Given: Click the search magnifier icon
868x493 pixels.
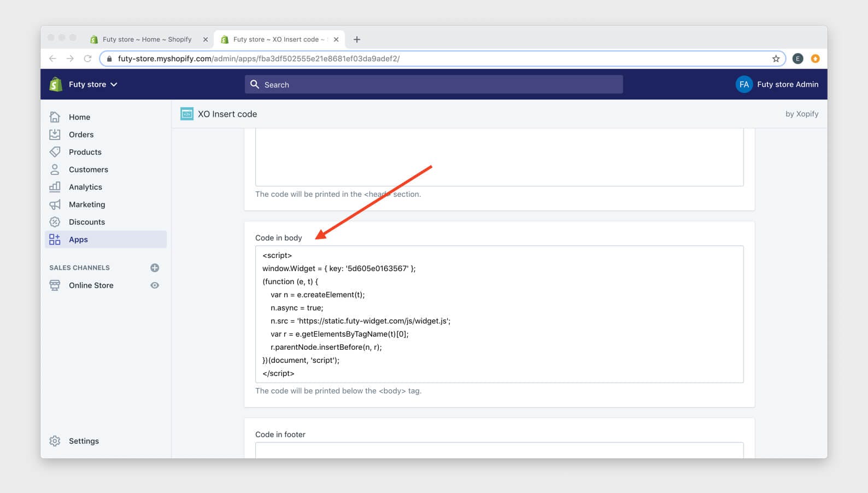Looking at the screenshot, I should click(255, 84).
